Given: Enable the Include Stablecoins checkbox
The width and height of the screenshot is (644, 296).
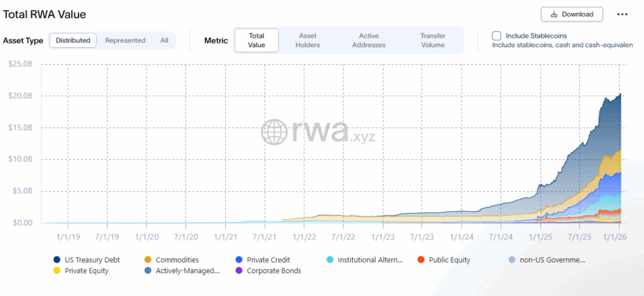Looking at the screenshot, I should coord(497,36).
